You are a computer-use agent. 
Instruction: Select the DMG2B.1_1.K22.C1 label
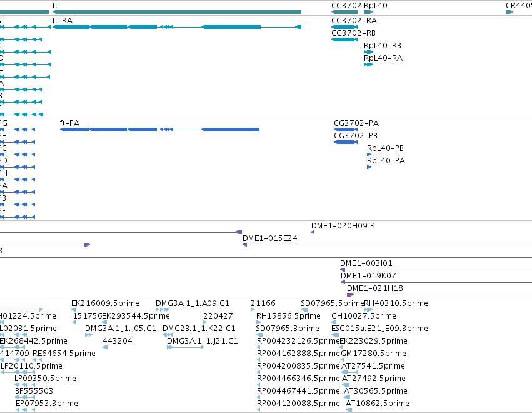click(199, 329)
